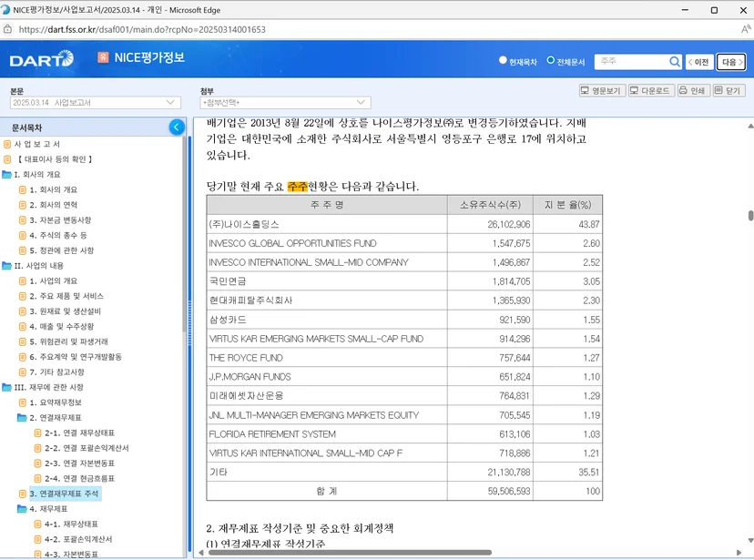
Task: Click the page icon beside 7. 기타 참고사항
Action: click(x=22, y=372)
